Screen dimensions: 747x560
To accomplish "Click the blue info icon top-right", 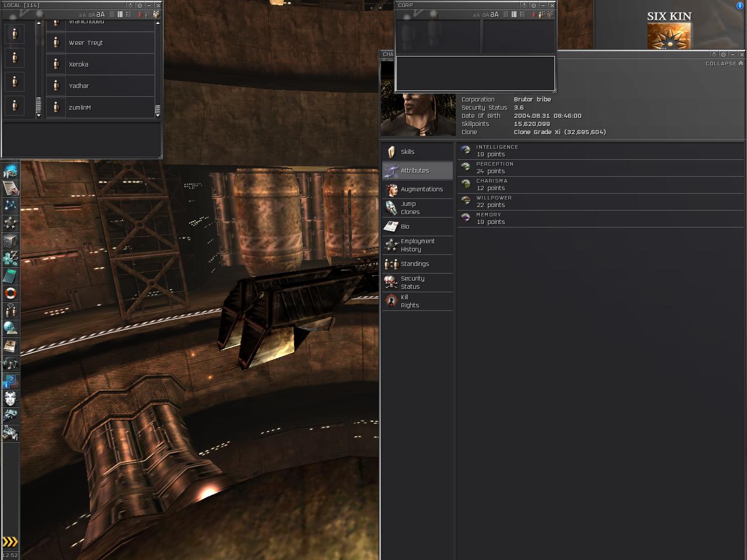I will click(x=740, y=6).
